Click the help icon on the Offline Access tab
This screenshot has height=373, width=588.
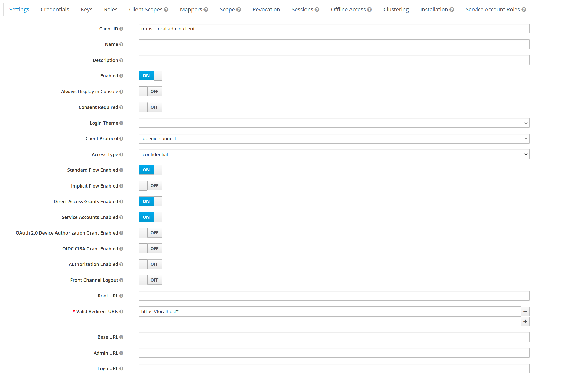click(x=369, y=9)
